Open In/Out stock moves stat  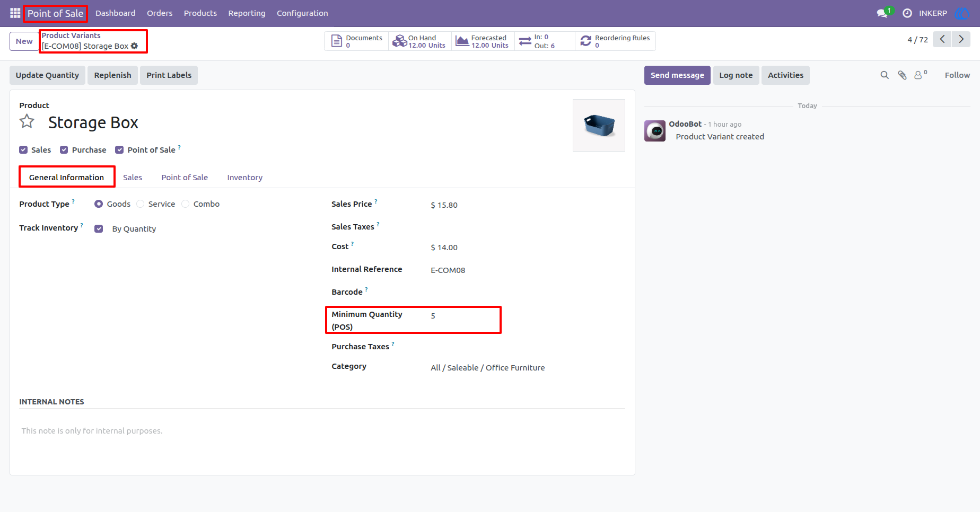[545, 41]
